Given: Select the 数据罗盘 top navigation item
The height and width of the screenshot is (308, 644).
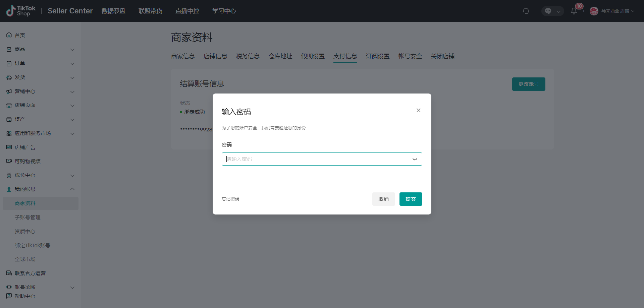Looking at the screenshot, I should [x=113, y=11].
